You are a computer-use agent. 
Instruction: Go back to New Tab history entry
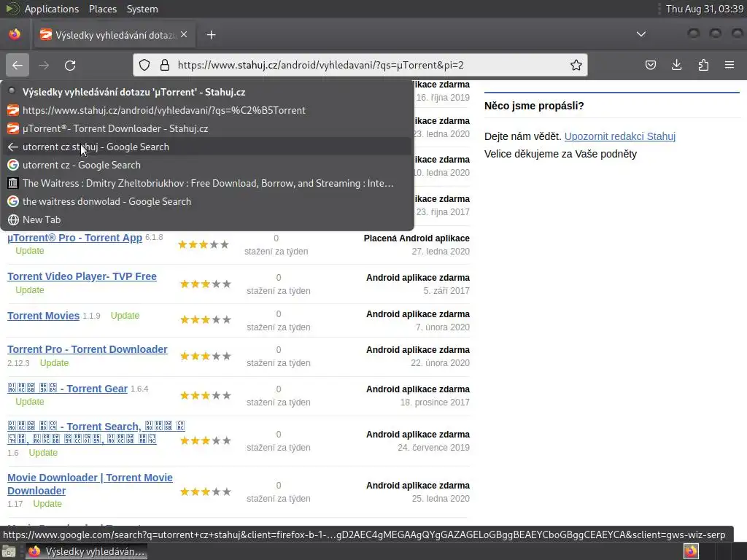206,220
